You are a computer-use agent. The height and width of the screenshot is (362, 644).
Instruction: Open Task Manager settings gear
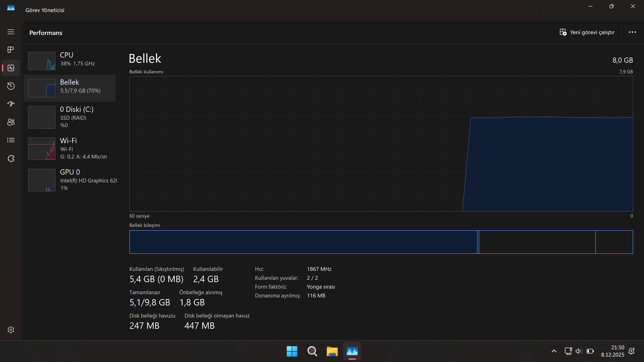(11, 330)
